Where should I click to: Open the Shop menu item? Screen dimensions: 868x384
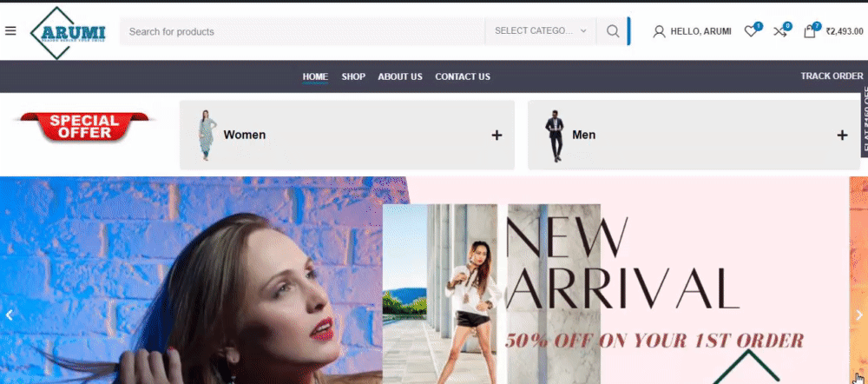coord(353,76)
